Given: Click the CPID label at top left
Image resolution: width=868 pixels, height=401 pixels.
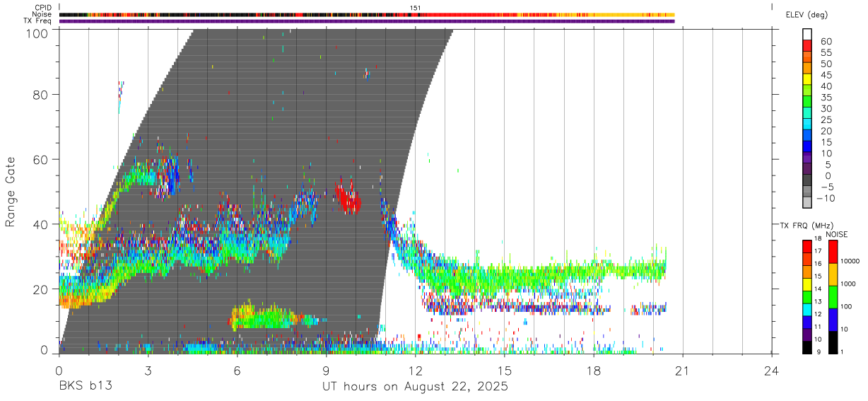Looking at the screenshot, I should [43, 7].
